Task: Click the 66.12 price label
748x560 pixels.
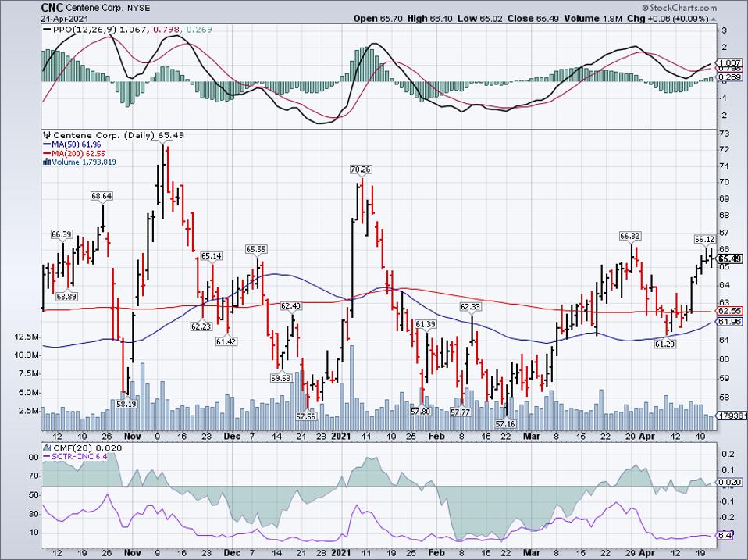Action: [x=705, y=240]
